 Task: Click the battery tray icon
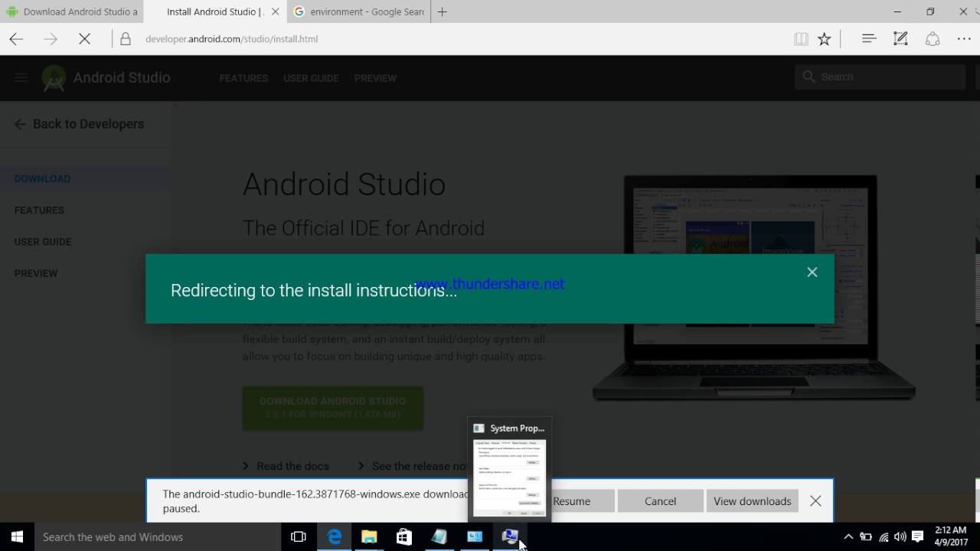click(x=866, y=537)
